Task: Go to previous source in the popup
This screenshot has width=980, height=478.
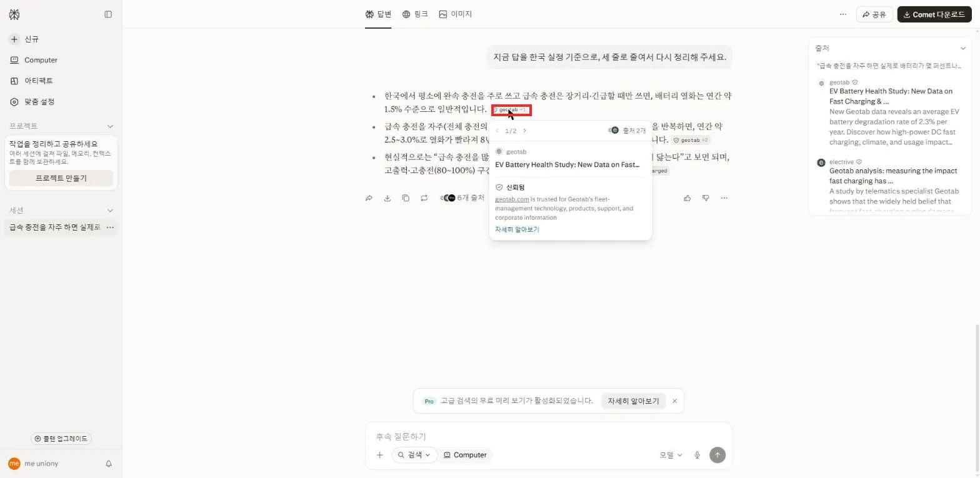Action: click(497, 131)
